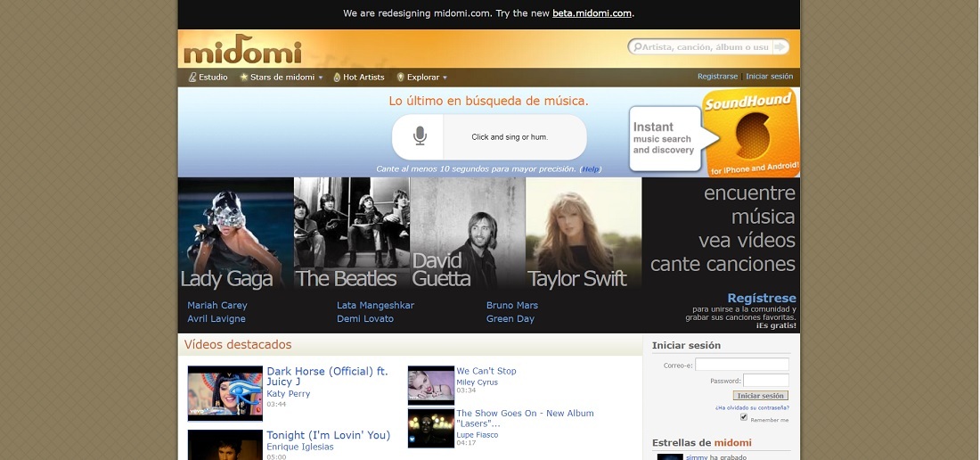Click the microphone icon to sing
The image size is (980, 460).
pos(420,136)
